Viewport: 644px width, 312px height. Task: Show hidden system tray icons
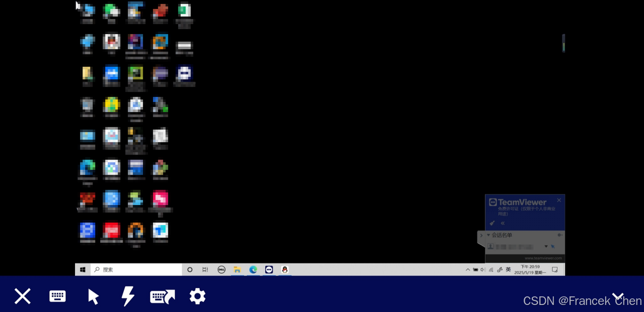468,270
